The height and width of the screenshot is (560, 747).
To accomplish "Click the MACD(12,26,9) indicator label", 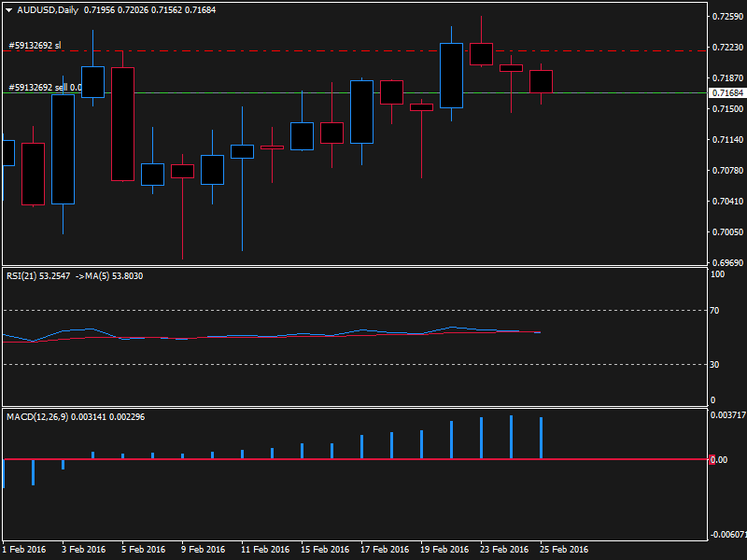I will tap(37, 417).
